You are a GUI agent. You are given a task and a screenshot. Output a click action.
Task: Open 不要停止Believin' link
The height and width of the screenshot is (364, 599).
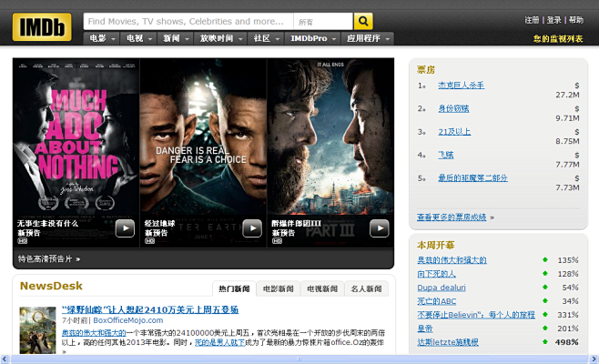click(x=476, y=315)
